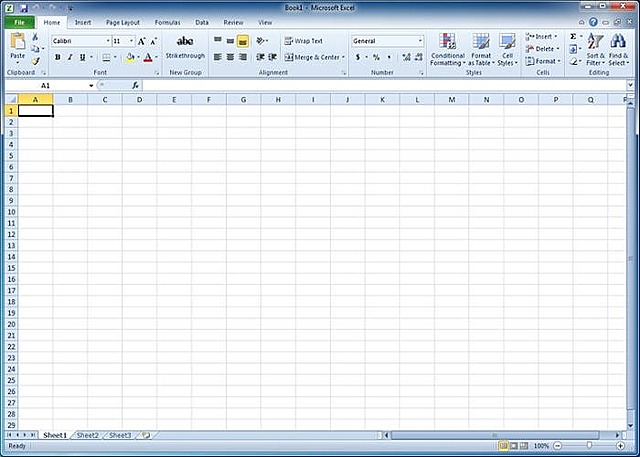This screenshot has height=457, width=640.
Task: Open the Sort & Filter tool
Action: click(x=596, y=50)
